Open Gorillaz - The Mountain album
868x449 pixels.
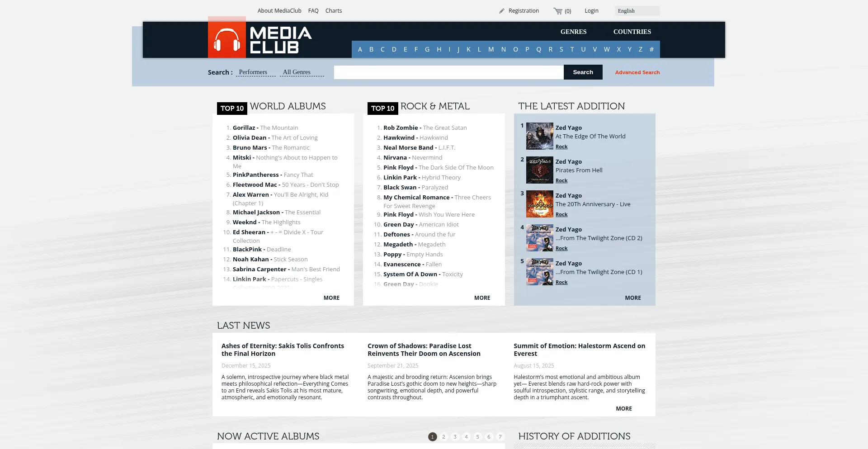[265, 128]
